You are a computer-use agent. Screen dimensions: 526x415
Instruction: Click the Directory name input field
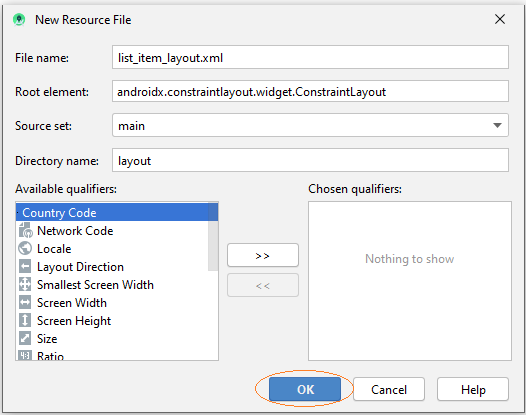click(x=310, y=161)
